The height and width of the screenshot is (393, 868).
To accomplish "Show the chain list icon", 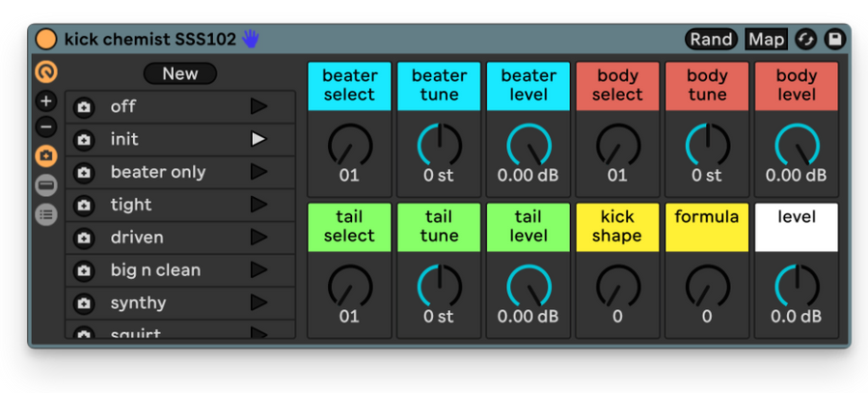I will pos(46,214).
